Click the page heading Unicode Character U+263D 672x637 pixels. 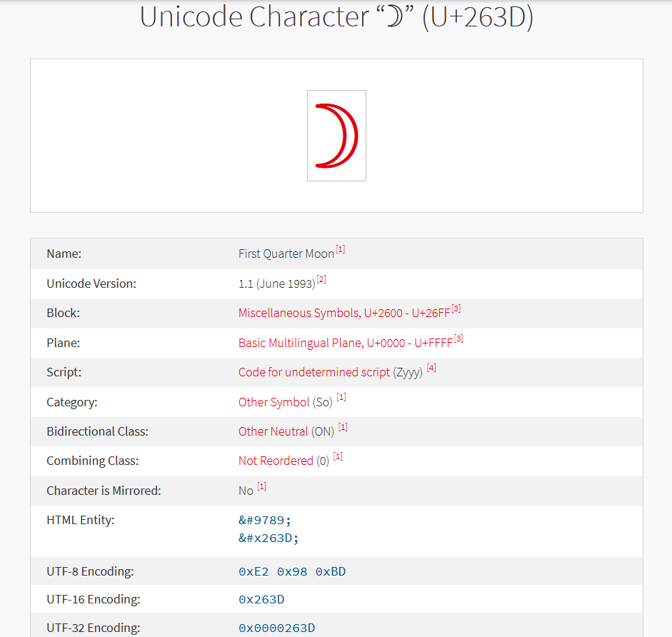coord(336,17)
